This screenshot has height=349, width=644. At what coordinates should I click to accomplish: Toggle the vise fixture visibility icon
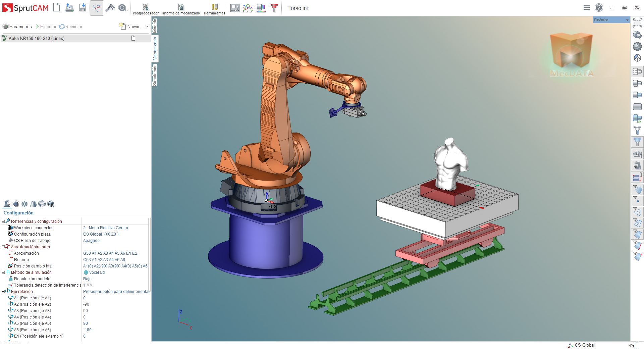click(x=637, y=154)
